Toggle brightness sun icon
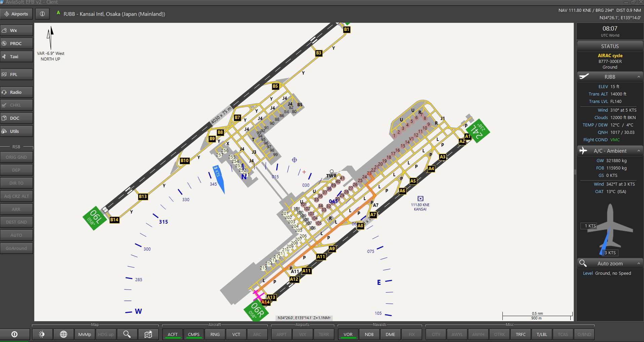 [x=42, y=334]
